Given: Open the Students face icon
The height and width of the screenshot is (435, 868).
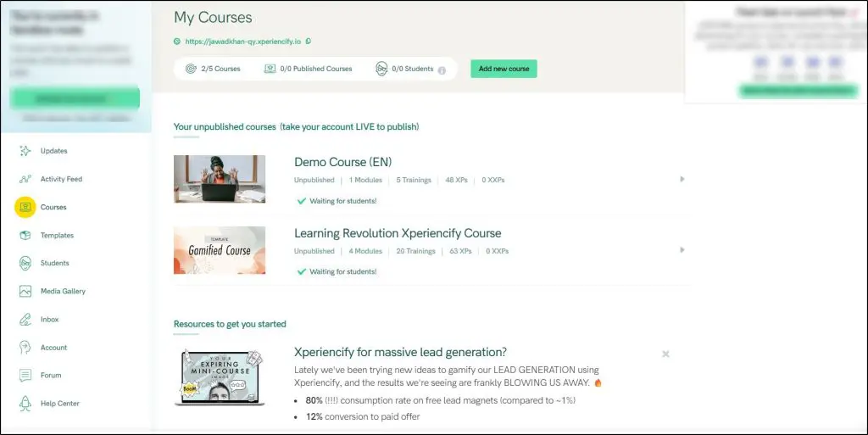Looking at the screenshot, I should (x=25, y=263).
